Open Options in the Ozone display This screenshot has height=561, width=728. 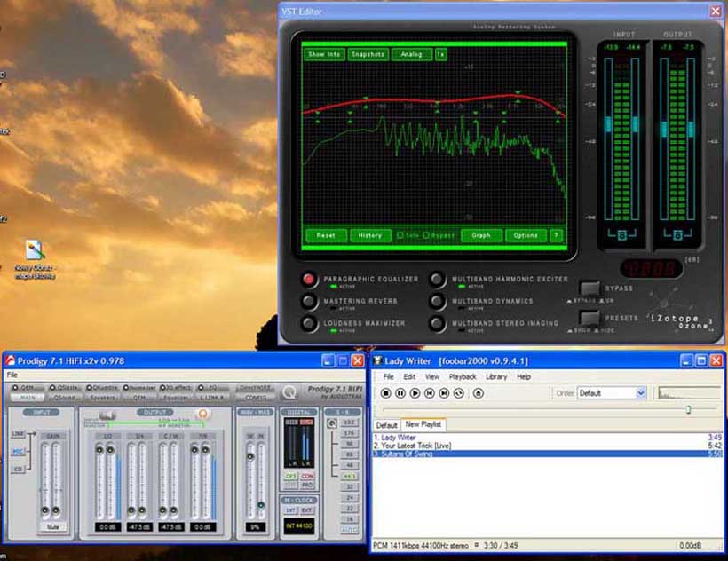(x=526, y=236)
